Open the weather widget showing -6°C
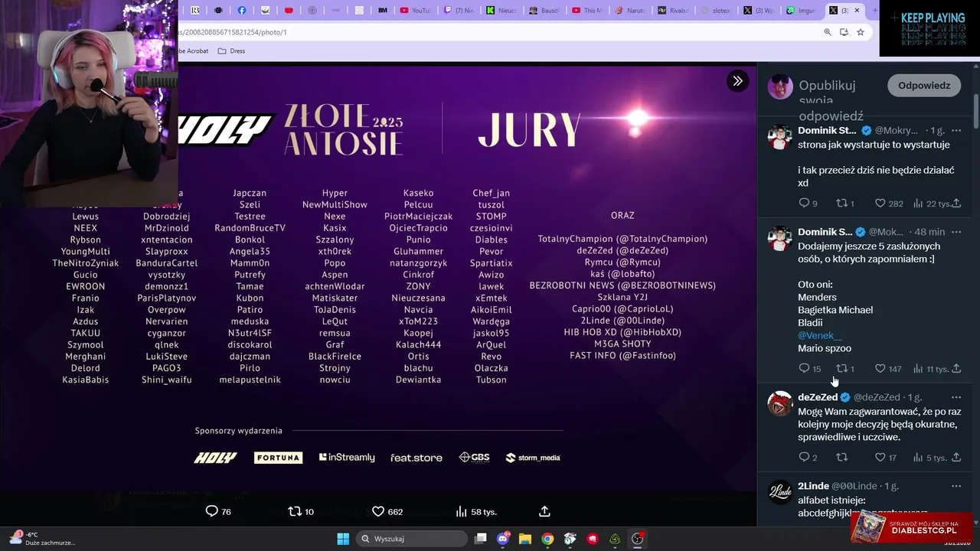 tap(42, 538)
